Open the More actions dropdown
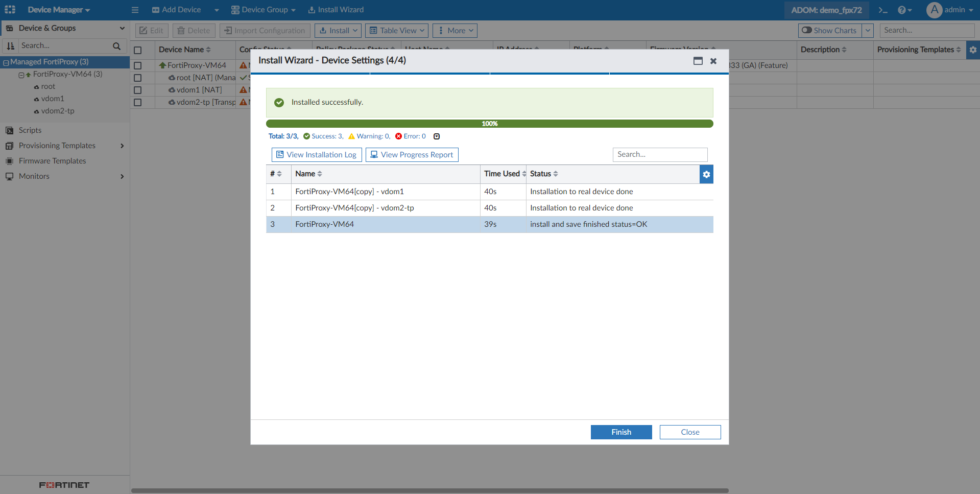The image size is (980, 494). [x=455, y=31]
